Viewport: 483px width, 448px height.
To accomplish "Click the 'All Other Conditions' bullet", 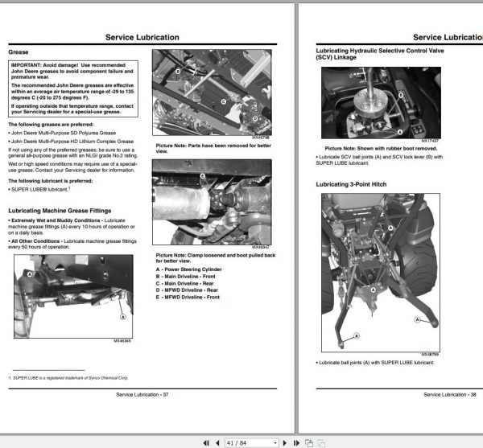I will pyautogui.click(x=72, y=244).
